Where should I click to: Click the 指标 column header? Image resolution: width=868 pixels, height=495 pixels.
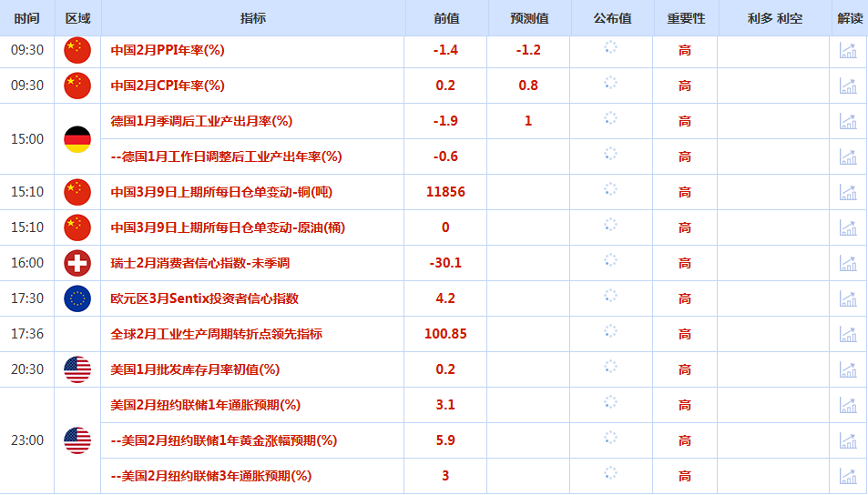click(x=253, y=18)
